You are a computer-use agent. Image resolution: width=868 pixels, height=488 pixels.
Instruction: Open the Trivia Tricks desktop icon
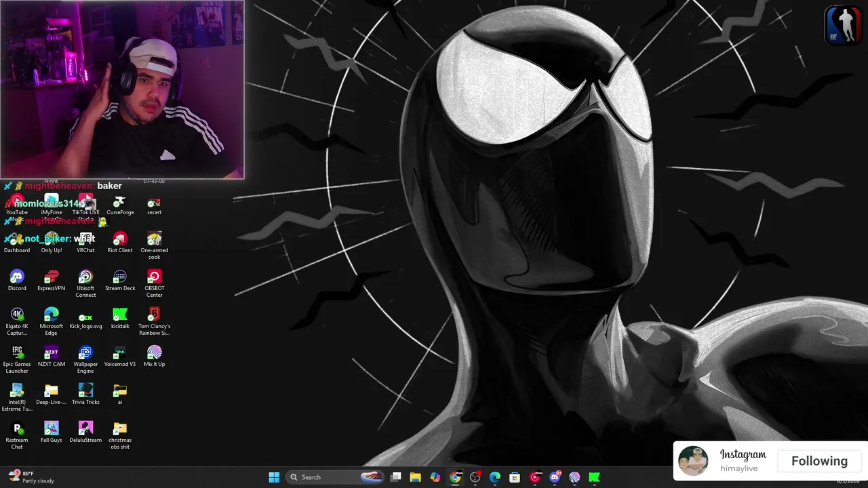85,394
